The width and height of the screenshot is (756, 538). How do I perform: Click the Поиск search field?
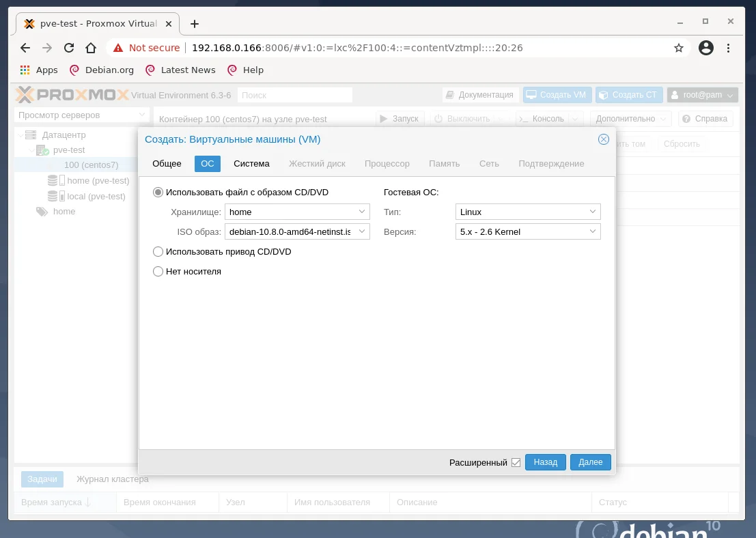coord(295,94)
